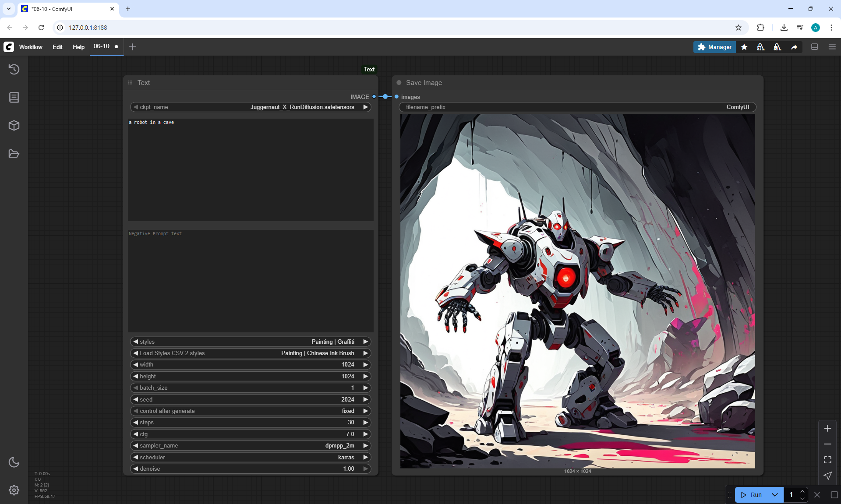Increase steps value with right arrow
Image resolution: width=841 pixels, height=504 pixels.
[x=365, y=423]
